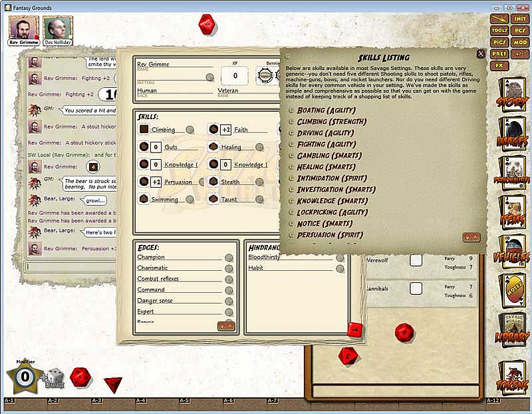Expand Intimidation (Spirit) entry

[291, 178]
